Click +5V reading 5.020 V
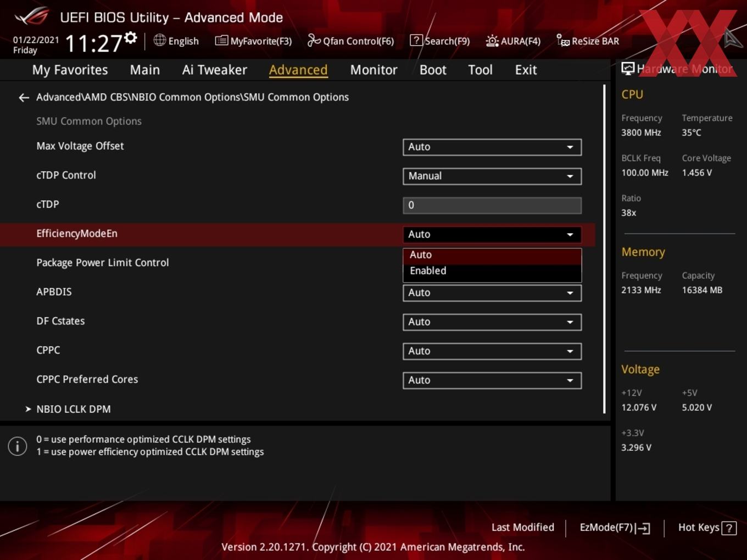The width and height of the screenshot is (747, 560). [696, 407]
